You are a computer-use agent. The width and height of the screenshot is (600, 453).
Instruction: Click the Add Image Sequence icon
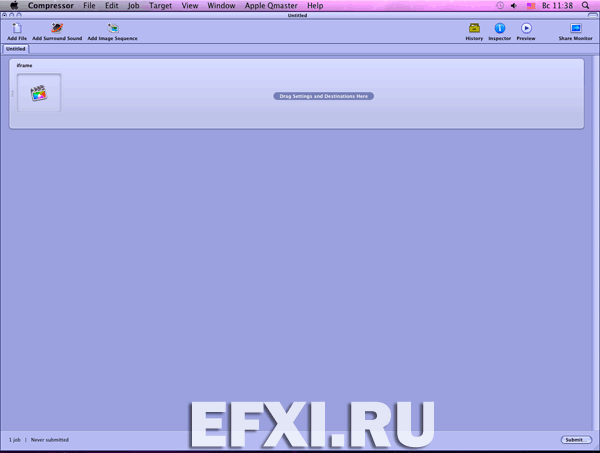[x=112, y=28]
